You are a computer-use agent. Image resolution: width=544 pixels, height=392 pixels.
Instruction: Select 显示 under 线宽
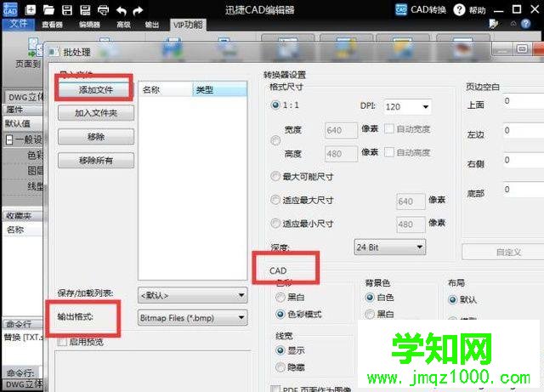[280, 350]
